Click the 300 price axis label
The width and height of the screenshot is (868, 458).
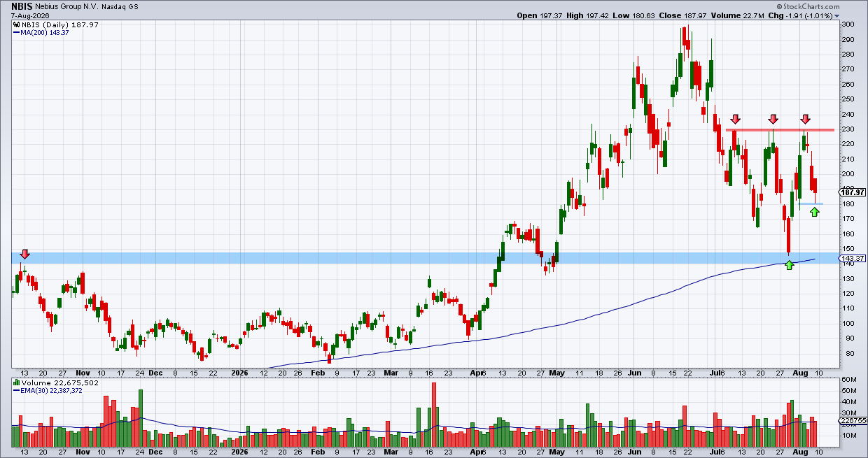coord(848,24)
